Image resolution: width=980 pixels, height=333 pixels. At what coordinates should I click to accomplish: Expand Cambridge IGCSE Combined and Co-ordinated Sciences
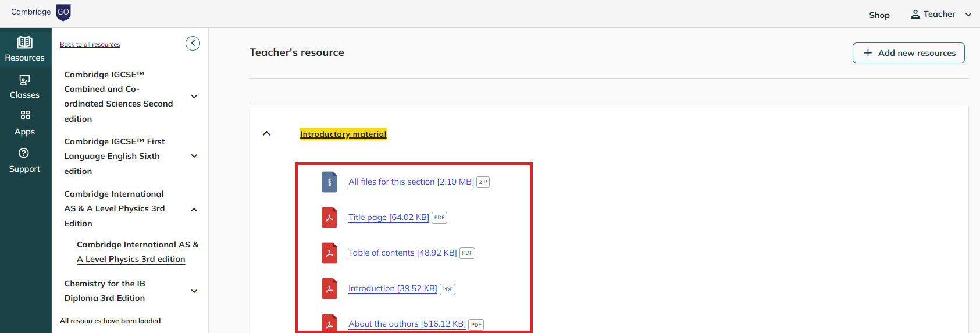[x=194, y=97]
